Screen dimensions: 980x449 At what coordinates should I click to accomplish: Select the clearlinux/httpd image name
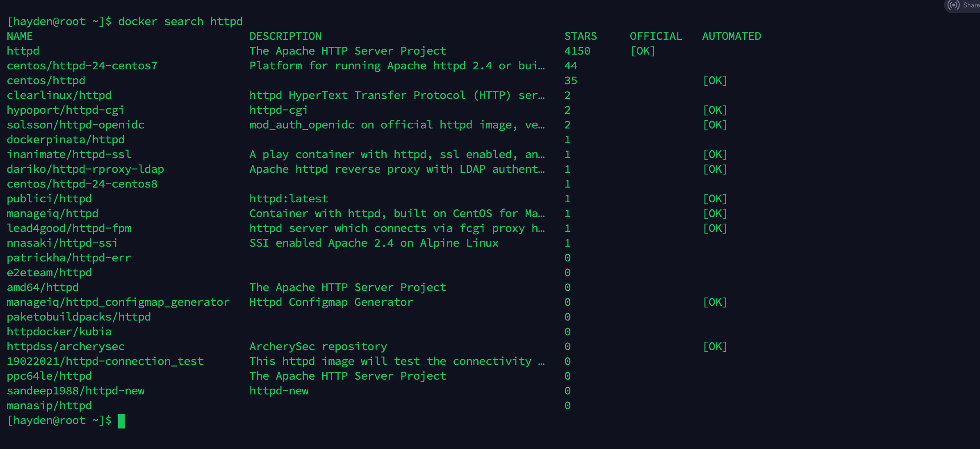[x=59, y=96]
